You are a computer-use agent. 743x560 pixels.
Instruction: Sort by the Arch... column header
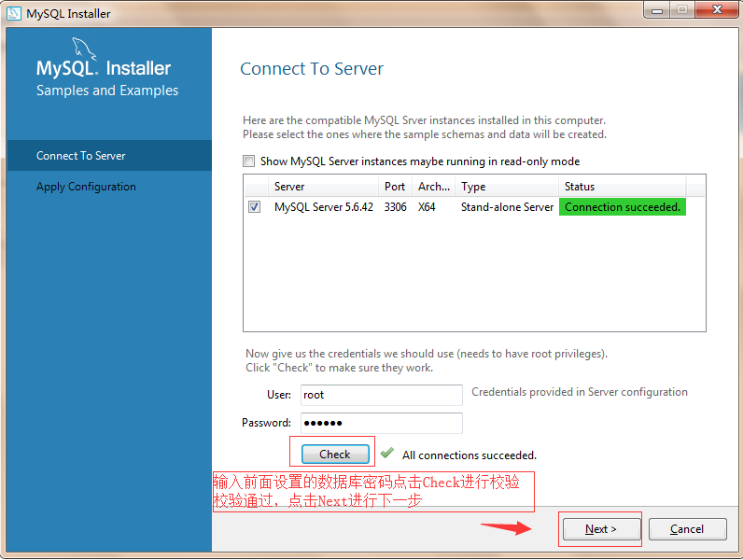[434, 186]
